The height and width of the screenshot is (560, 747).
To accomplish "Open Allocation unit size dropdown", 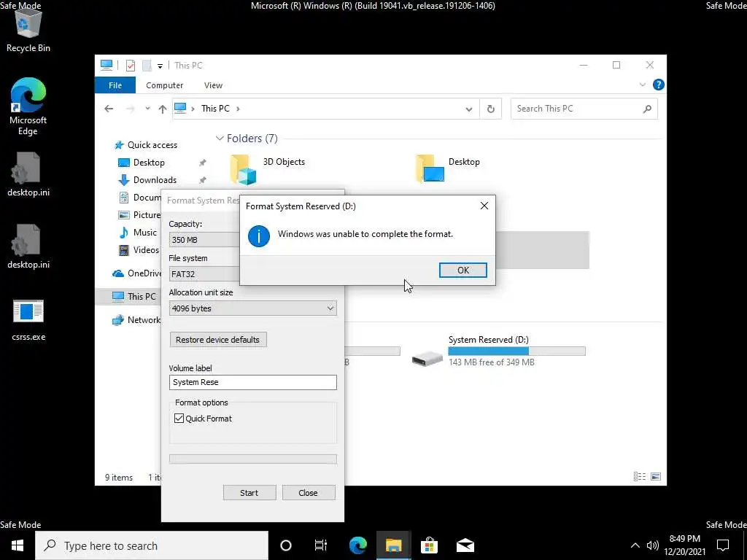I will [x=253, y=308].
